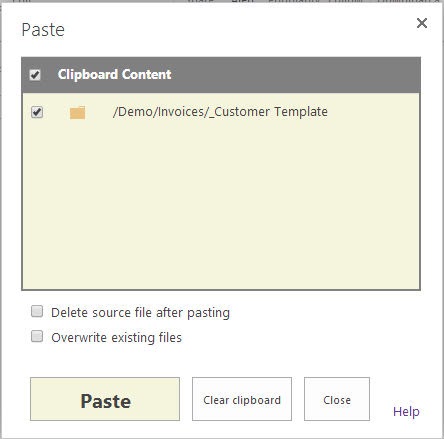444x439 pixels.
Task: Click the large Paste button
Action: point(105,399)
